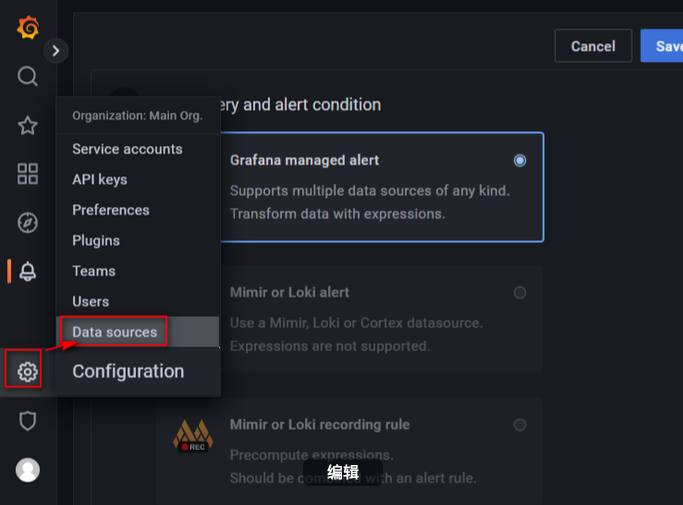Select the Grafana managed alert radio

520,160
